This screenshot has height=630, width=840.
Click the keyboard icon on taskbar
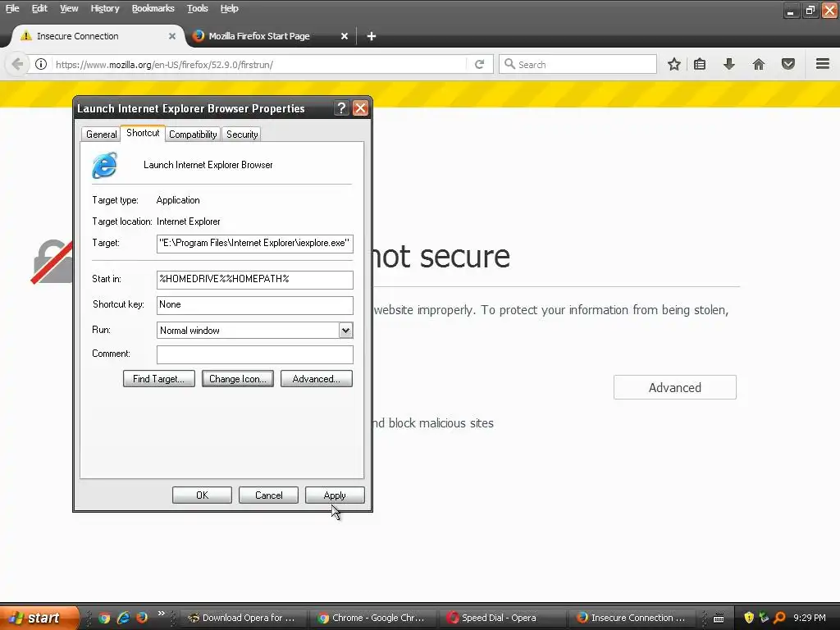719,619
